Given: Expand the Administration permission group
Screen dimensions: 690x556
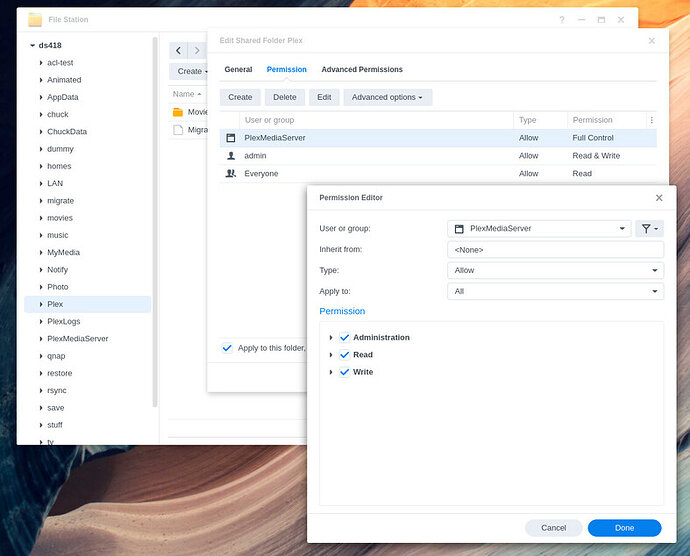Looking at the screenshot, I should click(x=331, y=338).
